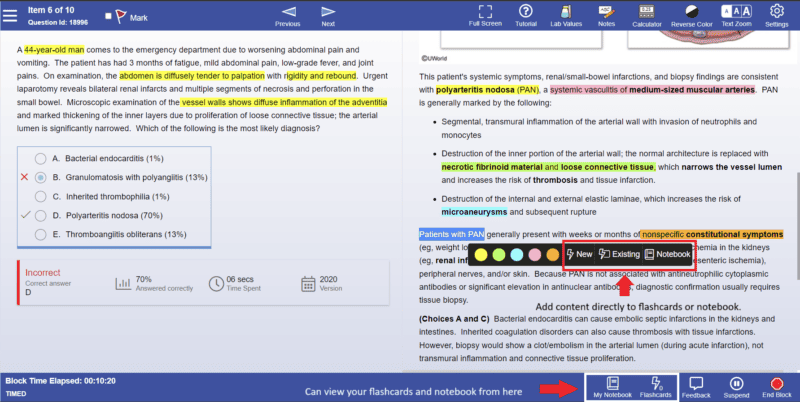Viewport: 800px width, 402px height.
Task: Open the Calculator tool
Action: pyautogui.click(x=646, y=16)
